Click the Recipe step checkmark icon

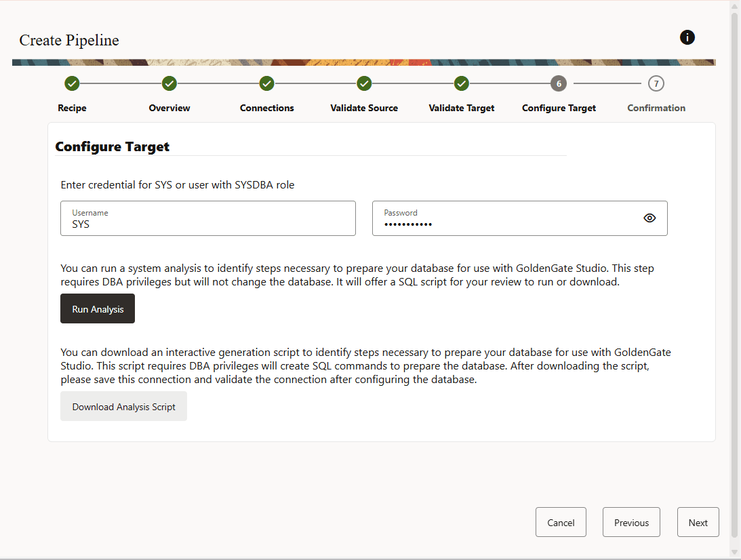(72, 83)
